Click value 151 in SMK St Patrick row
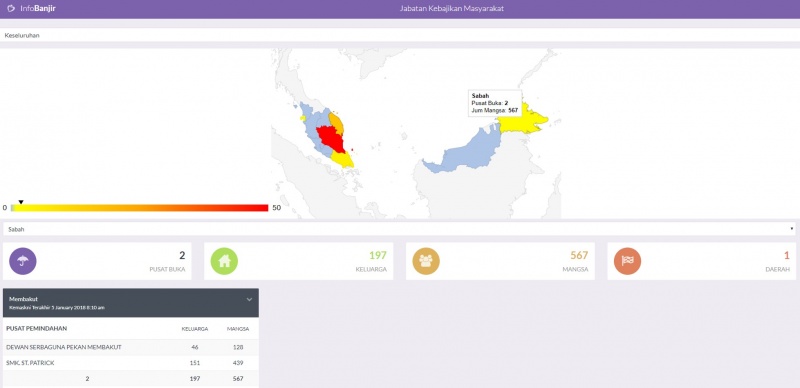This screenshot has width=800, height=388. [x=194, y=363]
